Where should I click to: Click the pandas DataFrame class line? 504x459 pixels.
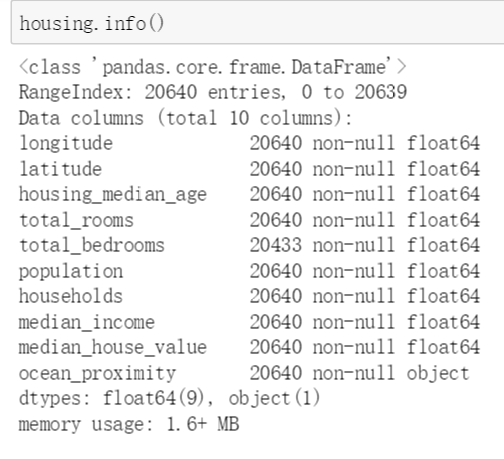[213, 67]
